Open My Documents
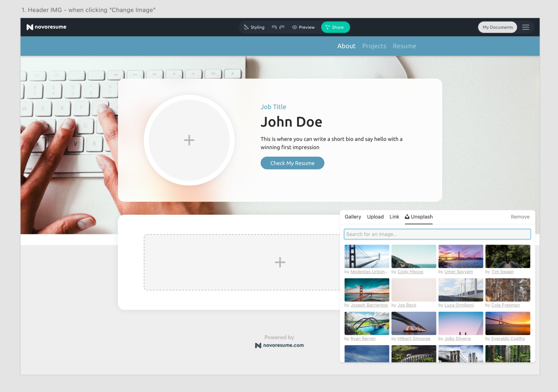 coord(497,27)
